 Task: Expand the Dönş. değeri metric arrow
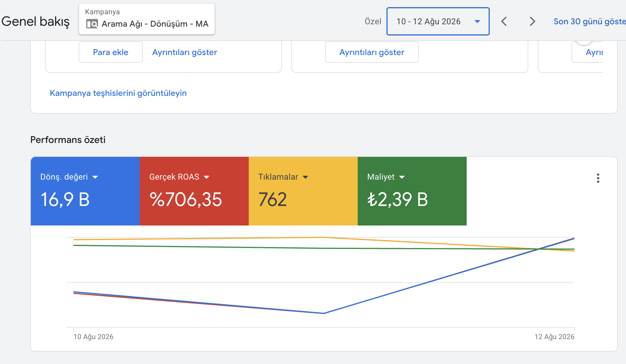(95, 177)
